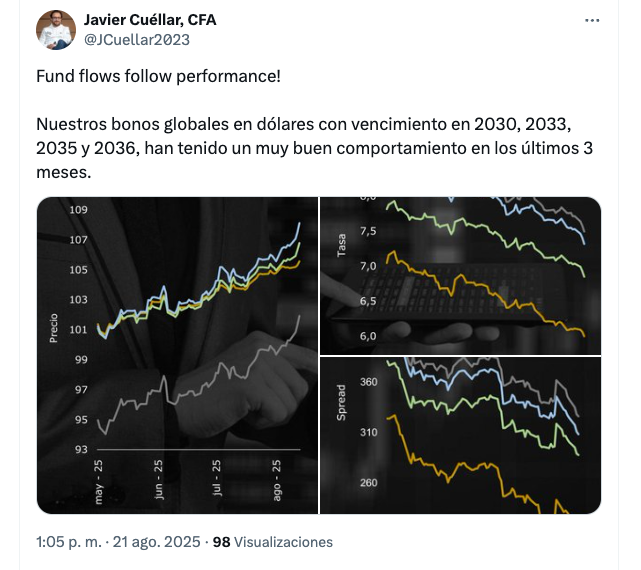Click the 6,0 value on rate axis
641x570 pixels.
(367, 336)
